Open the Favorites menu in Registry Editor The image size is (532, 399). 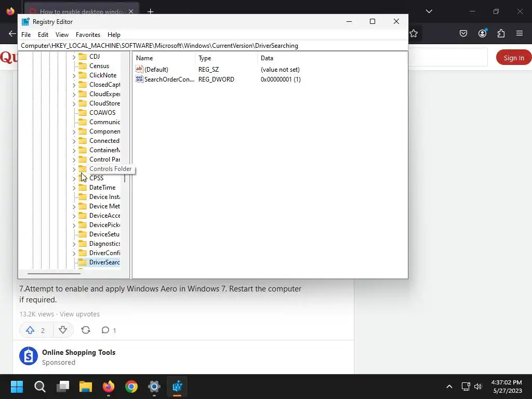click(88, 35)
